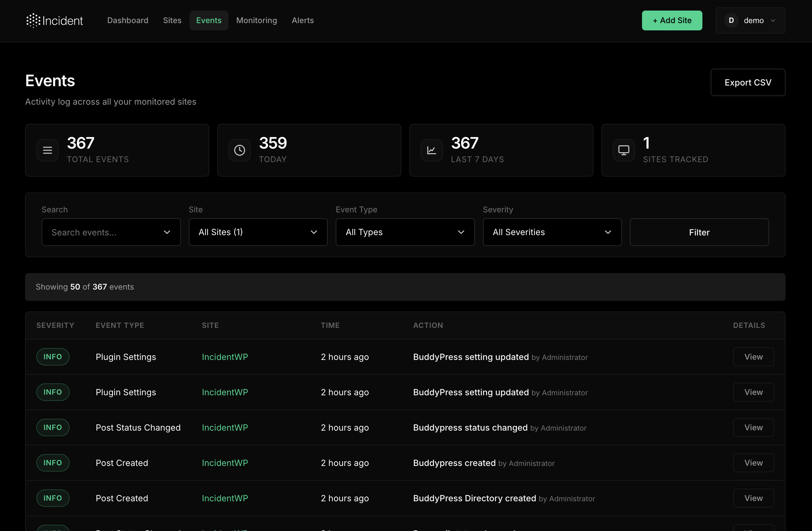
Task: Click the Today clock icon
Action: (240, 150)
